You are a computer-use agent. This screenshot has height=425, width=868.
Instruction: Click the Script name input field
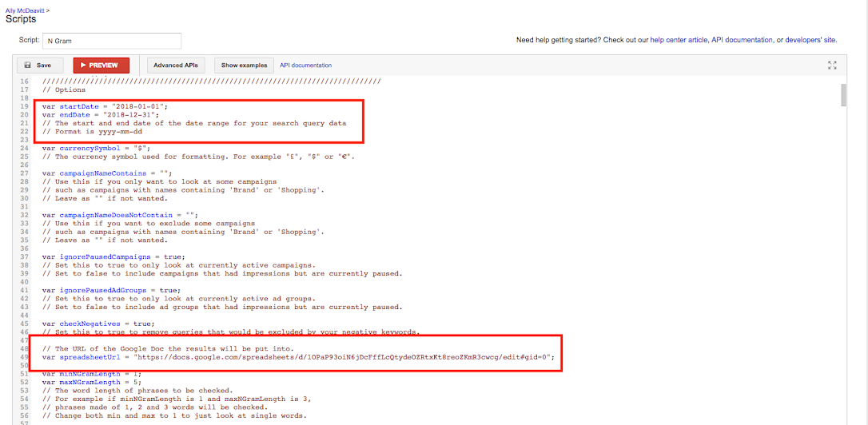(x=112, y=41)
